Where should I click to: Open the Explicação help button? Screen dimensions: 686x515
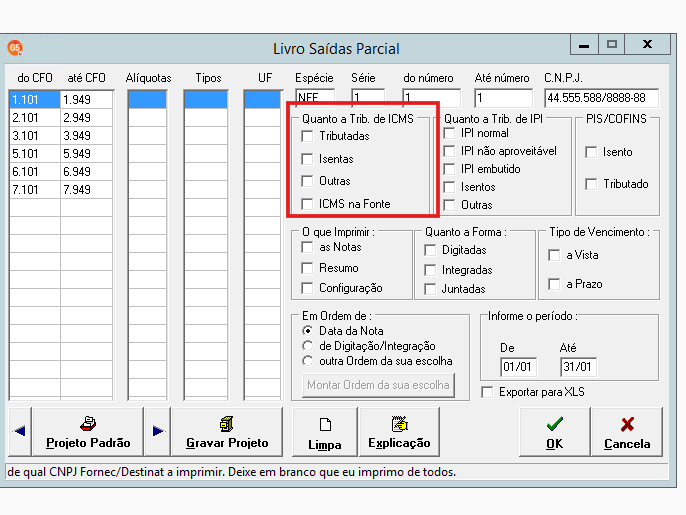pyautogui.click(x=399, y=432)
